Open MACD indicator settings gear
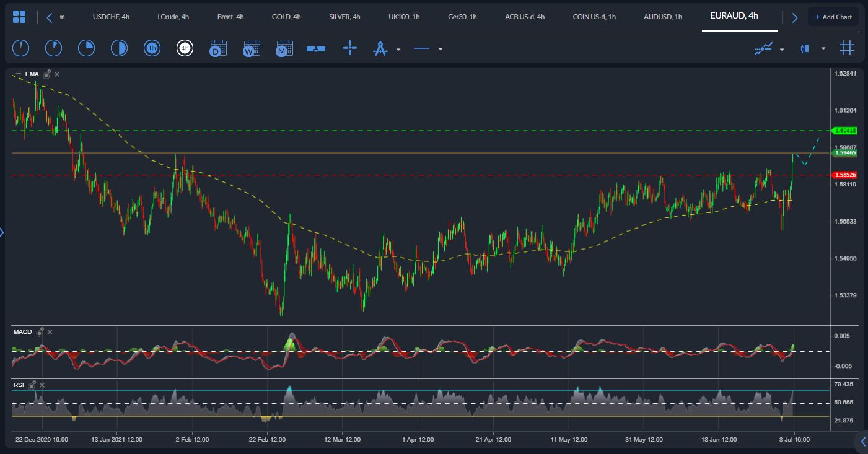The width and height of the screenshot is (868, 454). 40,332
